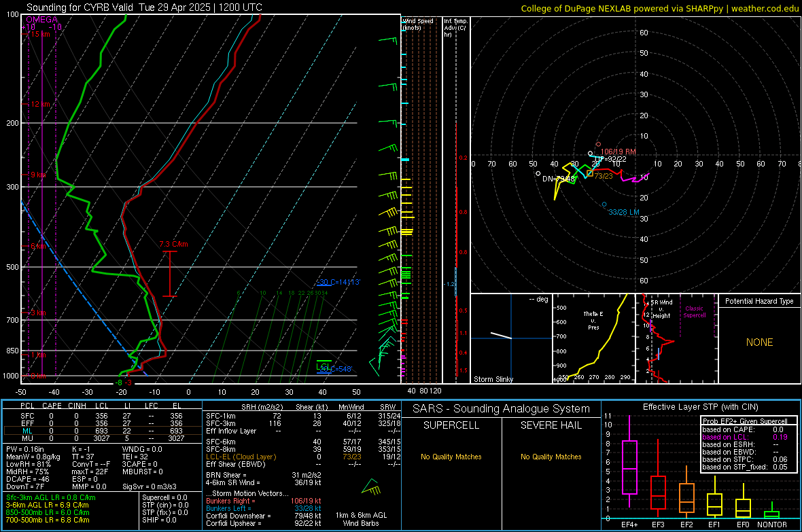This screenshot has width=802, height=532.
Task: Click the Classic Supercell label
Action: 695,312
